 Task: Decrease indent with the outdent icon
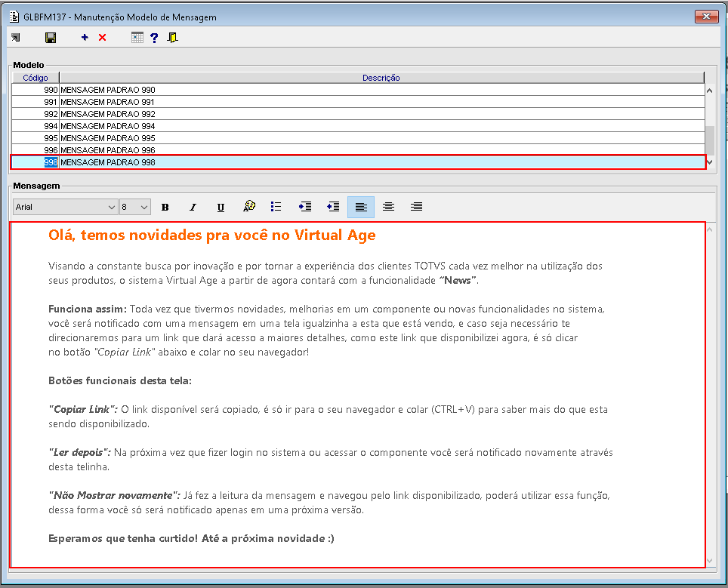coord(333,207)
